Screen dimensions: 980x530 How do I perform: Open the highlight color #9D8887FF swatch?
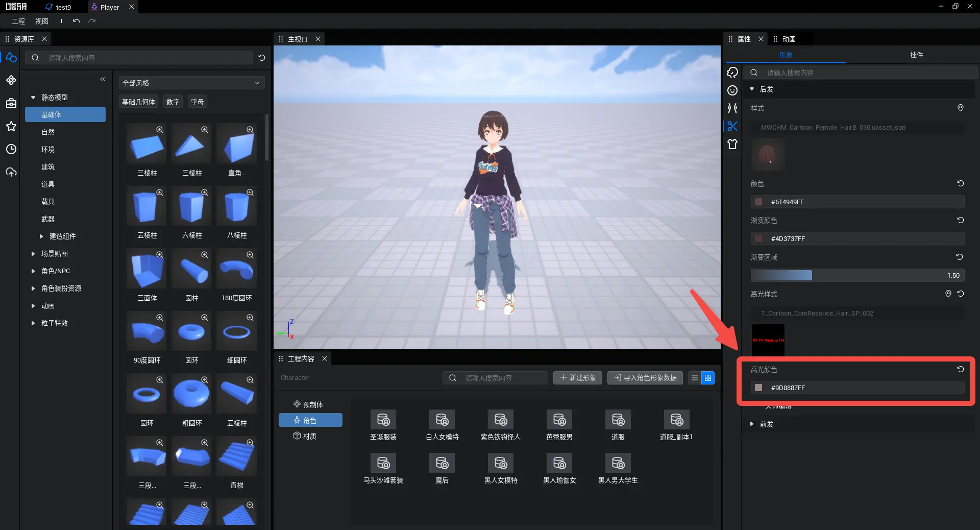758,388
